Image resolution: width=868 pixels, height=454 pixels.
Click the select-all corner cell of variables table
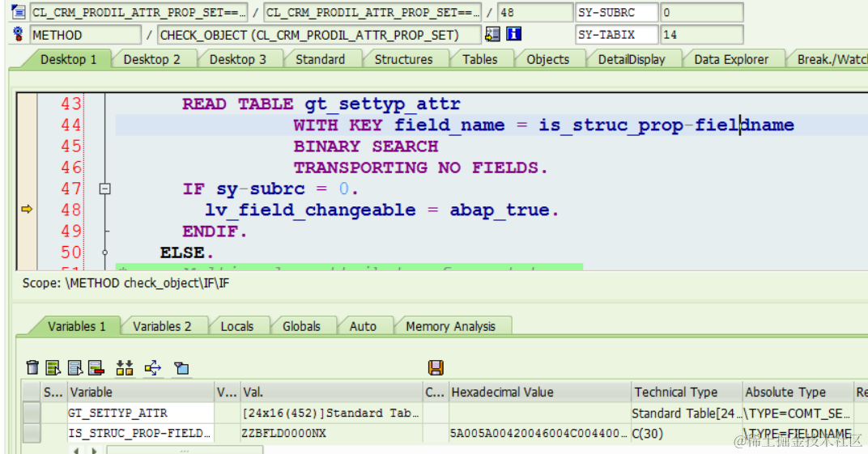pyautogui.click(x=32, y=392)
